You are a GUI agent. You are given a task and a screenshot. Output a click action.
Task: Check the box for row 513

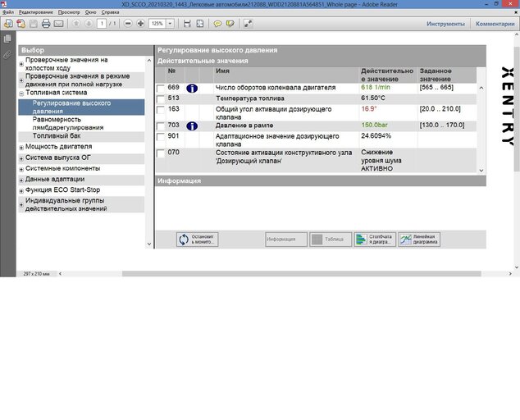coord(161,99)
